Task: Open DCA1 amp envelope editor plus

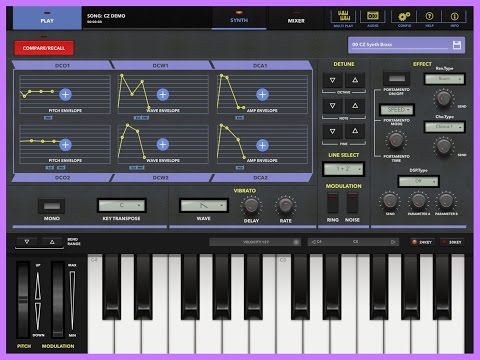Action: tap(262, 95)
